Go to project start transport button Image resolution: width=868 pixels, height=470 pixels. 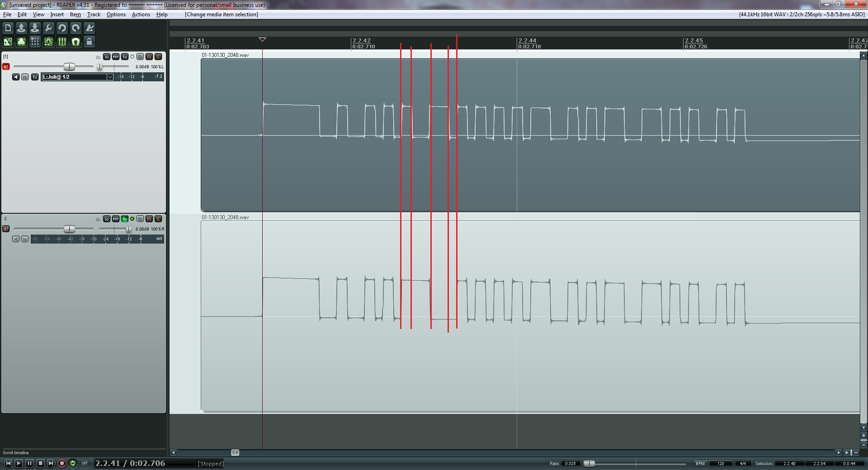pyautogui.click(x=8, y=463)
